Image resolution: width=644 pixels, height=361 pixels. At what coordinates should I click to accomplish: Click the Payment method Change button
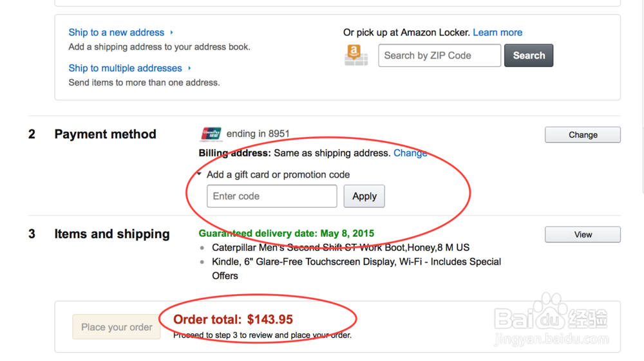pyautogui.click(x=582, y=135)
